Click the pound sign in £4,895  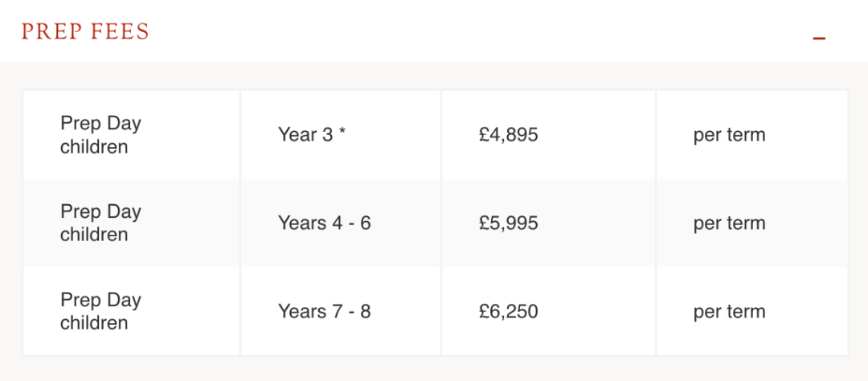(x=484, y=134)
